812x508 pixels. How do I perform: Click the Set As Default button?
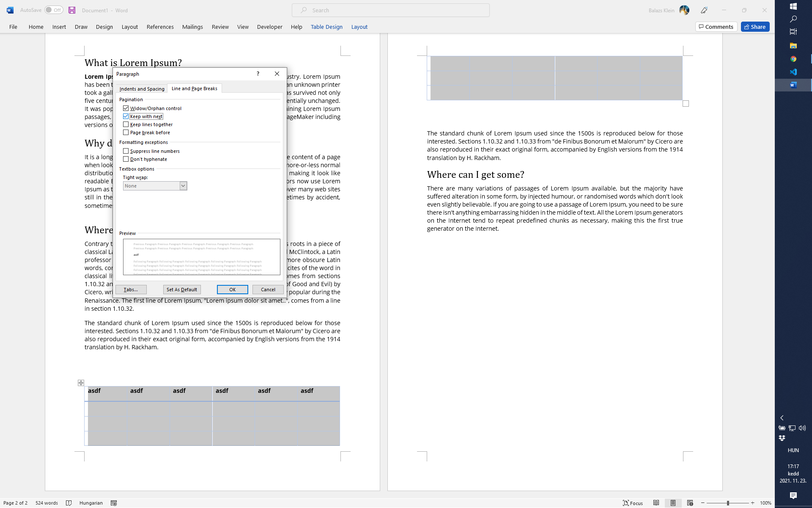click(182, 290)
